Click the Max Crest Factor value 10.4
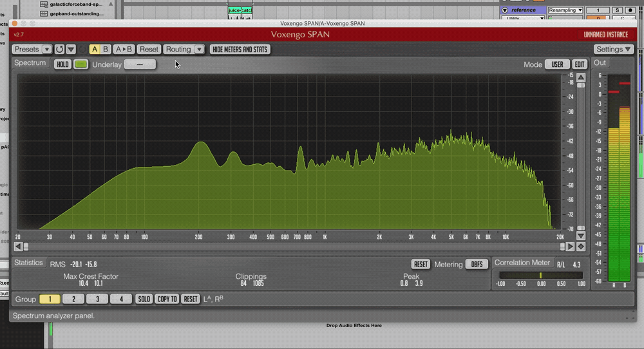This screenshot has width=644, height=349. 83,283
